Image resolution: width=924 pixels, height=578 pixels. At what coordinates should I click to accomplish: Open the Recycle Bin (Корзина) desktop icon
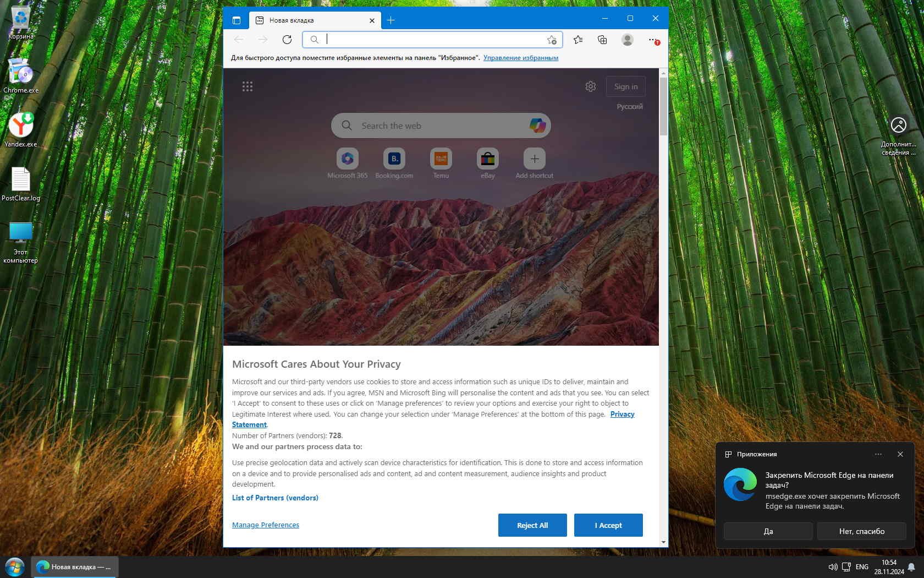[21, 23]
